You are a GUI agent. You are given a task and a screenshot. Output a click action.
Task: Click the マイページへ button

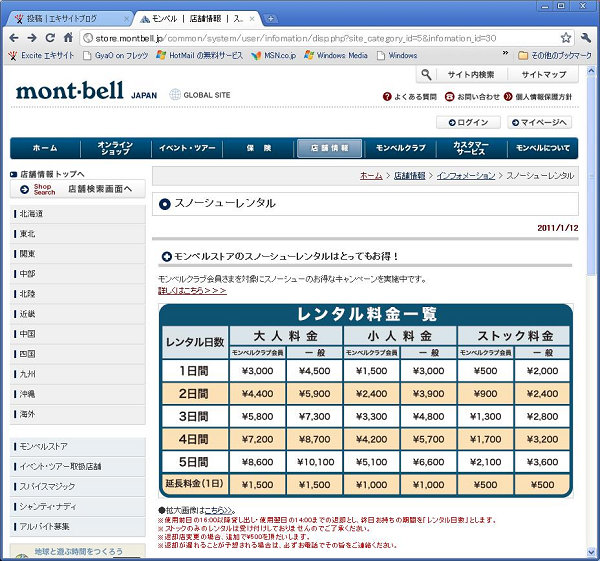(540, 122)
